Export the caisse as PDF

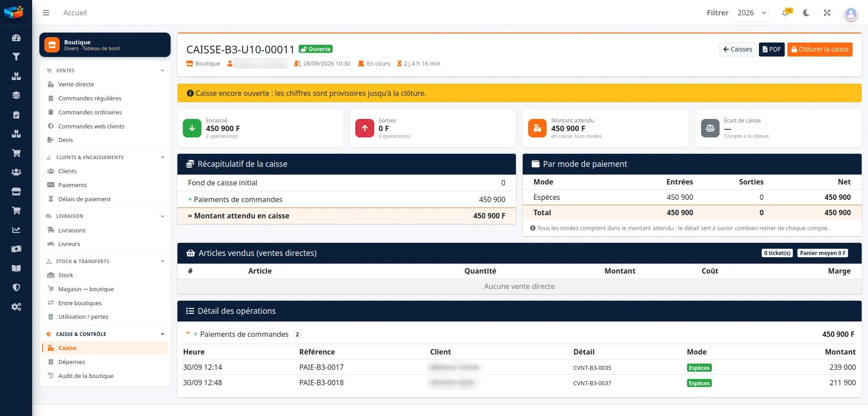(x=772, y=49)
